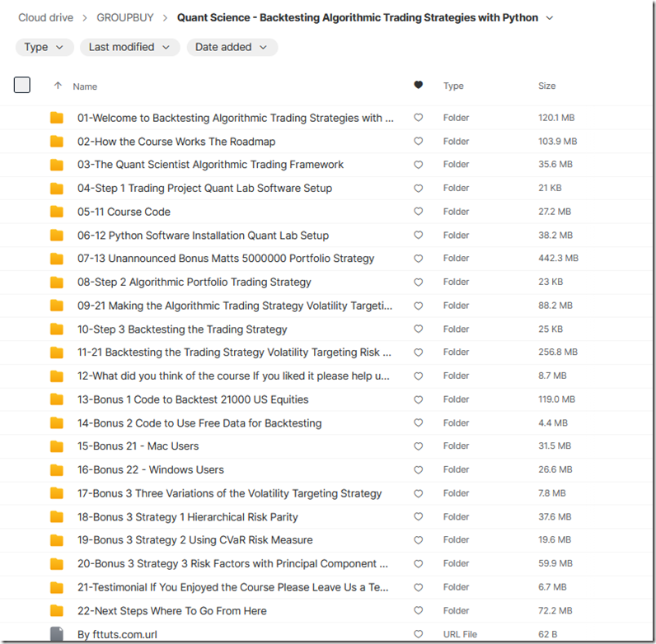The width and height of the screenshot is (656, 644).
Task: Favorite the 16-Bonus 22 - Windows Users folder
Action: pyautogui.click(x=419, y=469)
